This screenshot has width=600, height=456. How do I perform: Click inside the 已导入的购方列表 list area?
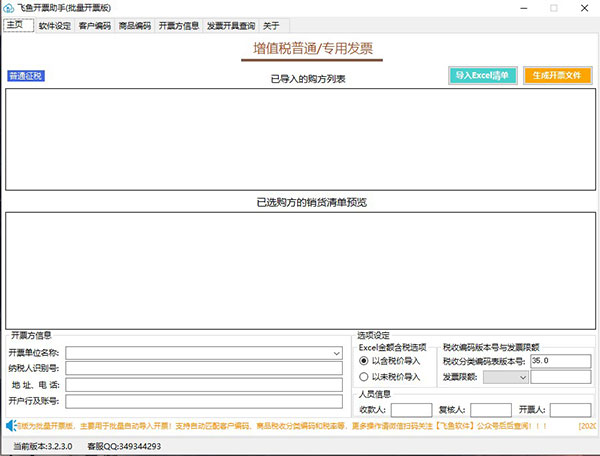[300, 138]
